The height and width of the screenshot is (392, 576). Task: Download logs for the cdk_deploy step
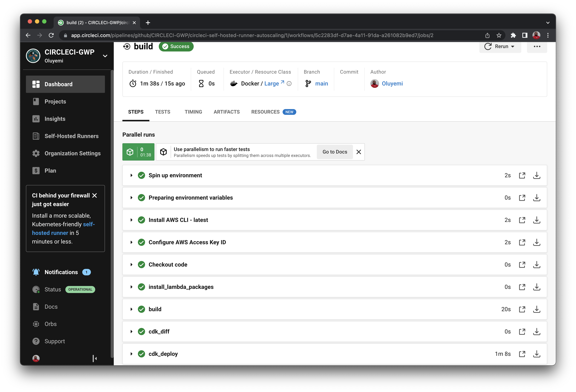coord(537,354)
